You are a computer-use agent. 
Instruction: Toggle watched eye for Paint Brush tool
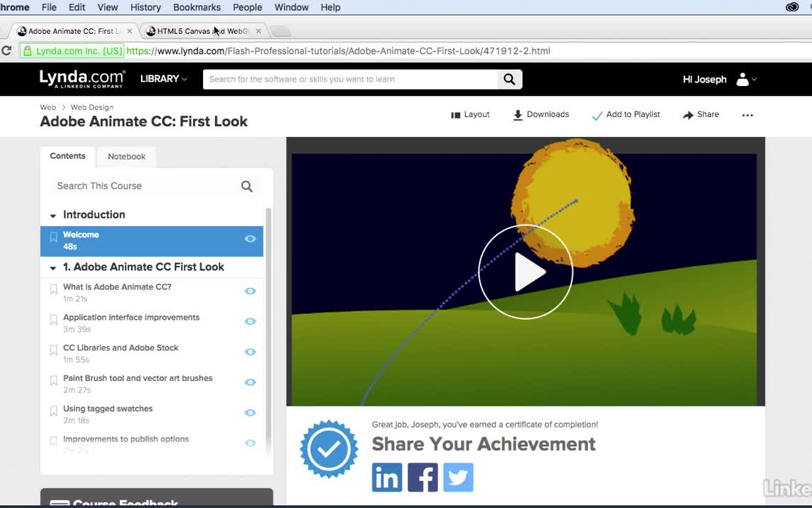[250, 382]
